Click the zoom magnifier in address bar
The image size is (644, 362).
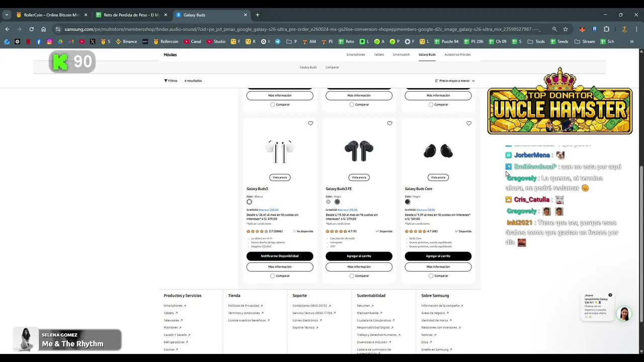(554, 29)
